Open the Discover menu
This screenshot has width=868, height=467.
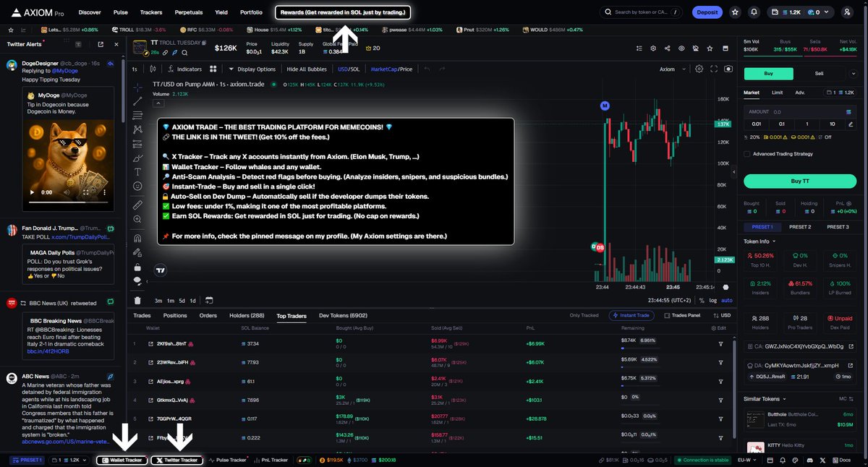point(90,12)
